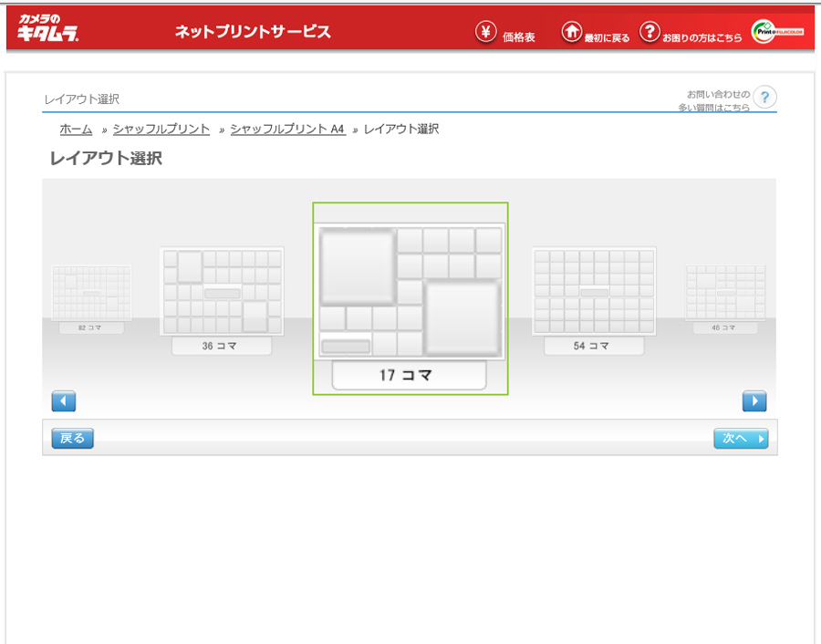Select the 36 コマ layout thumbnail
The image size is (821, 644).
coord(222,292)
